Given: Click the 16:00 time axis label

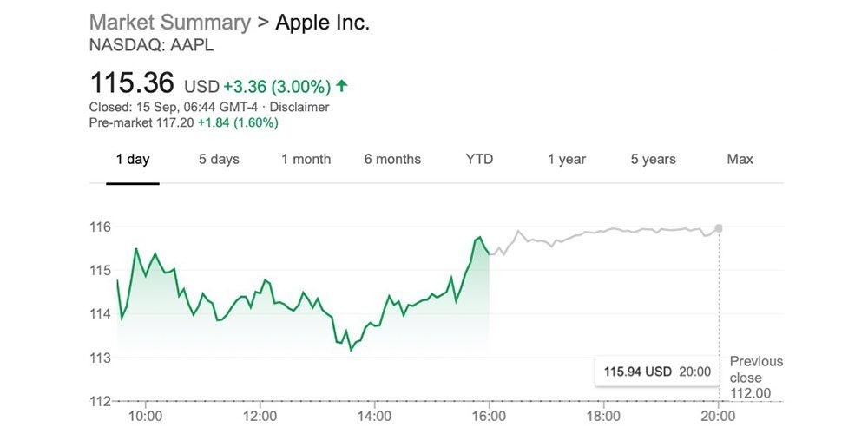Looking at the screenshot, I should pos(489,416).
